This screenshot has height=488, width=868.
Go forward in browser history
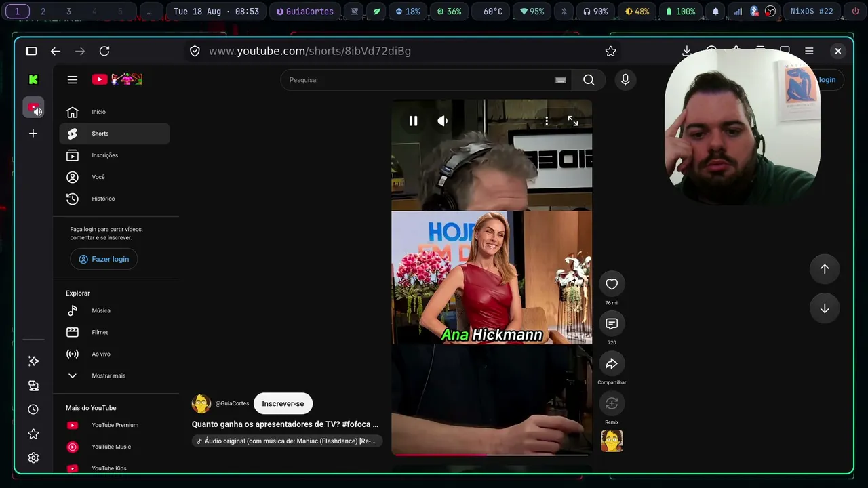click(x=80, y=51)
